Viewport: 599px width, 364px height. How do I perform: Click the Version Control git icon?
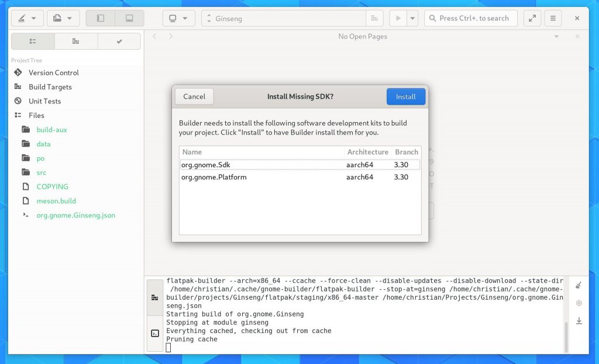tap(18, 72)
